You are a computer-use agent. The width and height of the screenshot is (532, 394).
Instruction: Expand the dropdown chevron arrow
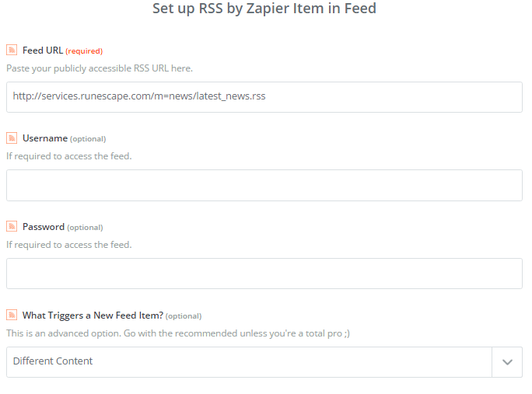(x=507, y=362)
